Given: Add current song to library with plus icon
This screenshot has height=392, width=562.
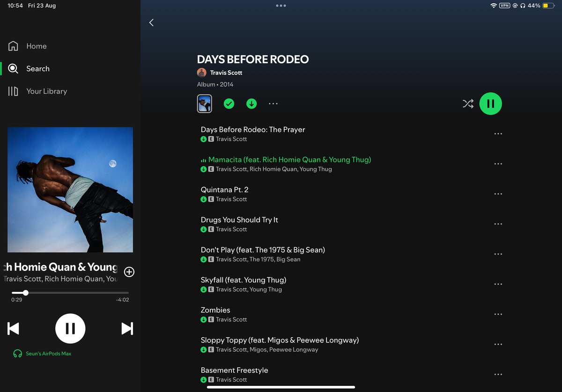Looking at the screenshot, I should click(129, 272).
